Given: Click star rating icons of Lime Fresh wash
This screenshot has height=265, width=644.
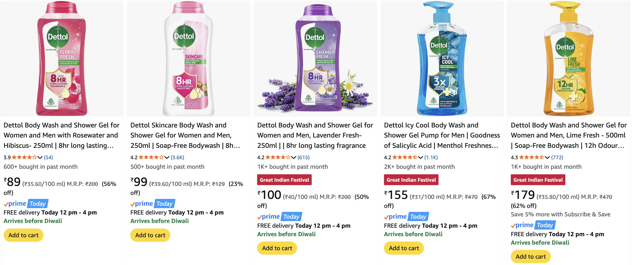Looking at the screenshot, I should [532, 157].
